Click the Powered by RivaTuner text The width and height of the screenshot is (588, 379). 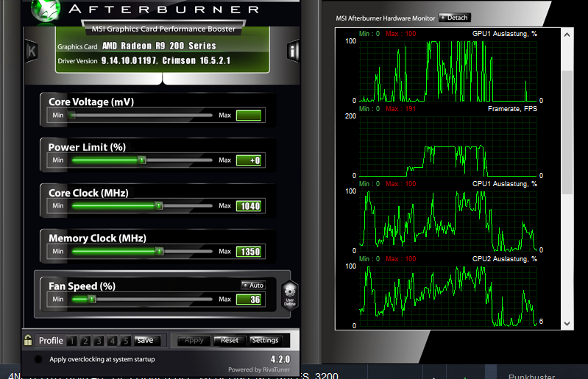[x=259, y=369]
